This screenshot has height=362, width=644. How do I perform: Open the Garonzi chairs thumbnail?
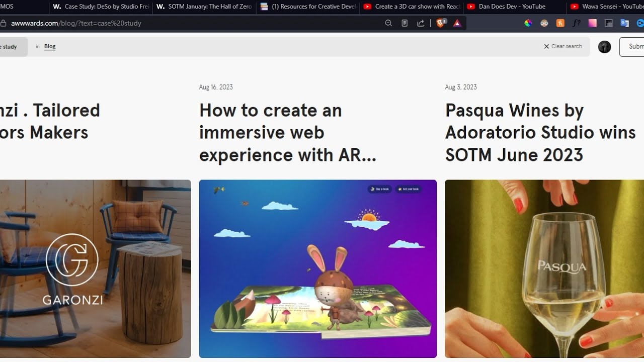tap(96, 269)
